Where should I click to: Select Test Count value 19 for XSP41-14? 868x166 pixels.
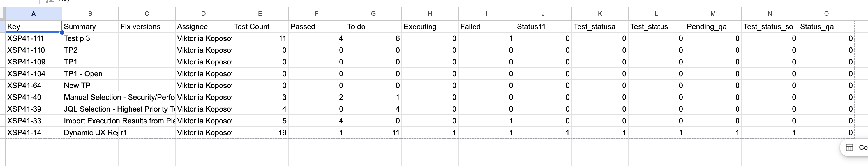tap(260, 133)
